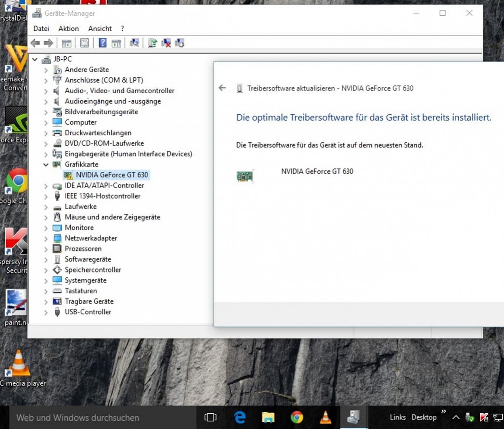Open paint.net desktop shortcut
This screenshot has width=504, height=429.
pyautogui.click(x=15, y=308)
